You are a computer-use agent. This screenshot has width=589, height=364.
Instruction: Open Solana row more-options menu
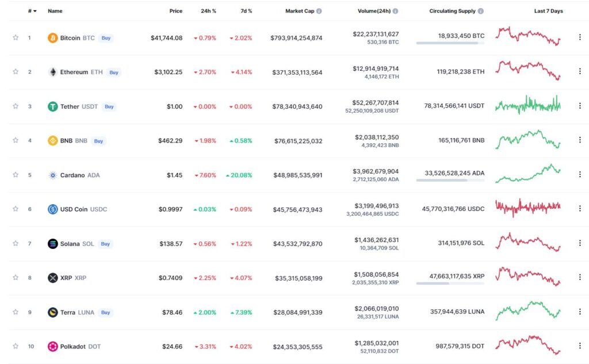point(580,243)
